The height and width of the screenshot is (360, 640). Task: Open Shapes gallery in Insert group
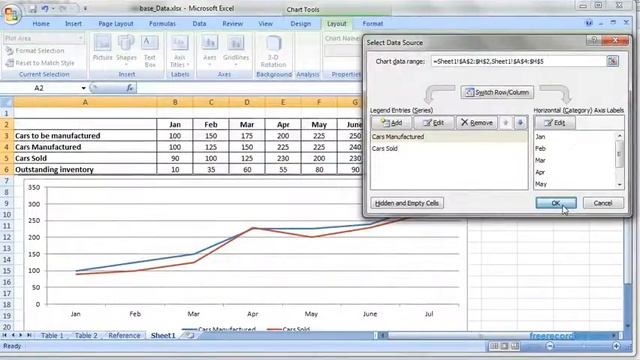(x=126, y=50)
